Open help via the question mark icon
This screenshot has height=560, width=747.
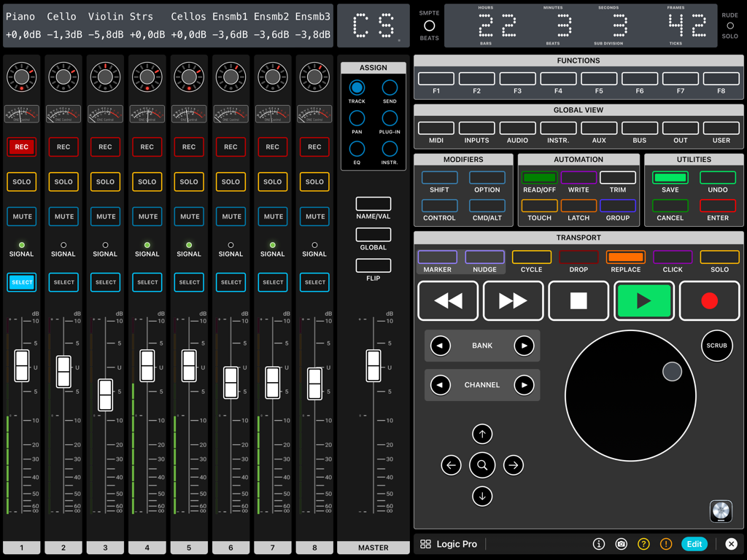644,544
